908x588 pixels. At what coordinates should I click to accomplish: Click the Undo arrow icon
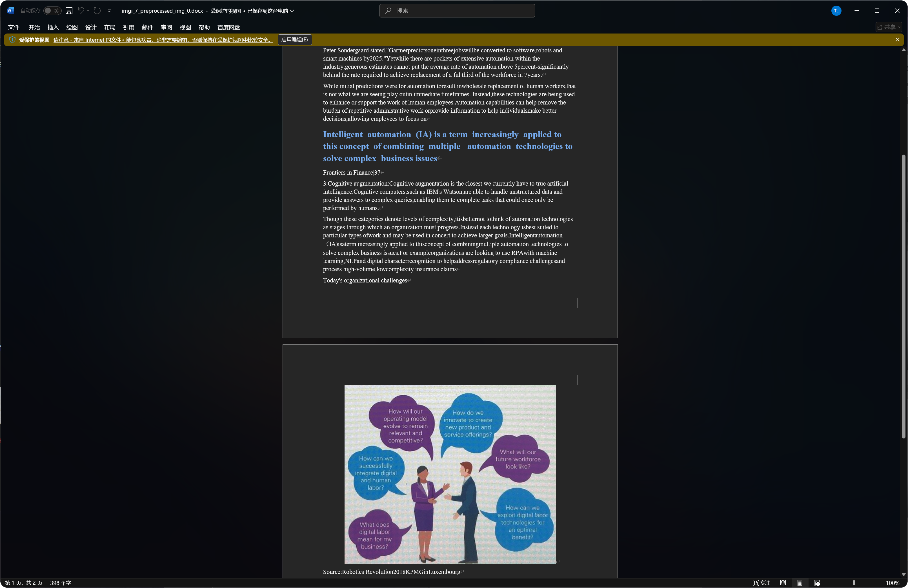(x=81, y=11)
